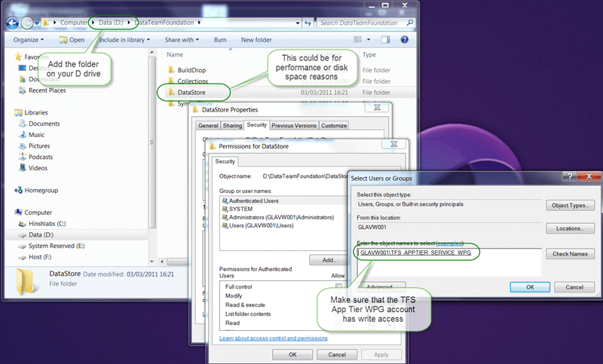Screen dimensions: 603x364
Task: Select the DataStore folder in file list
Action: tap(191, 92)
